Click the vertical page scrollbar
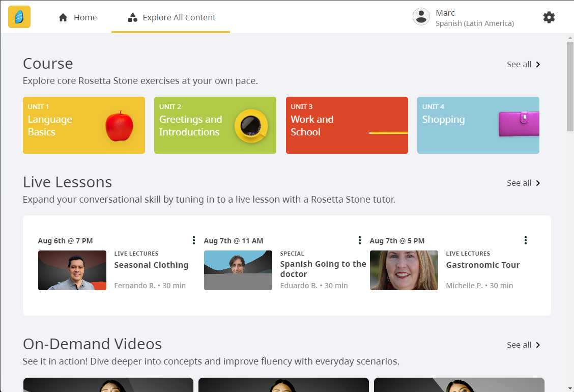 click(570, 87)
